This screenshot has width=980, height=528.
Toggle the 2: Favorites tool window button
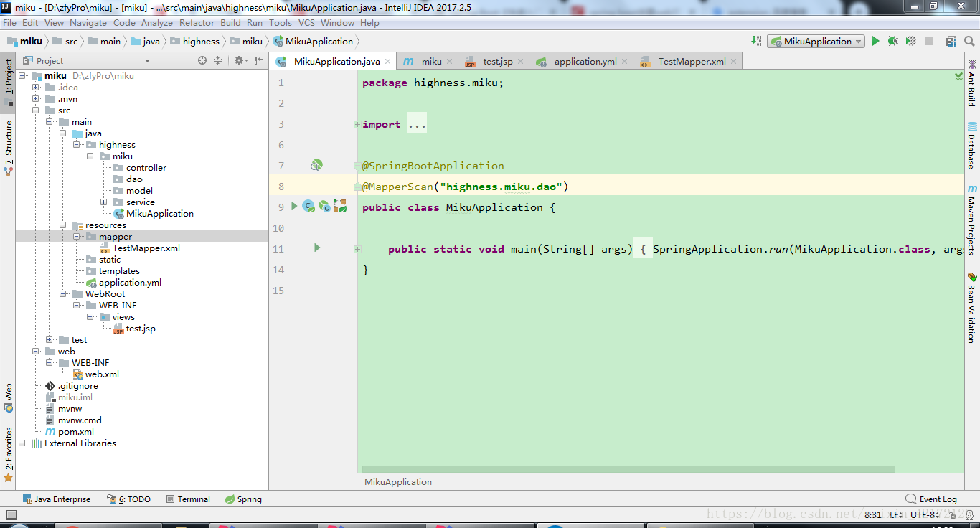8,454
